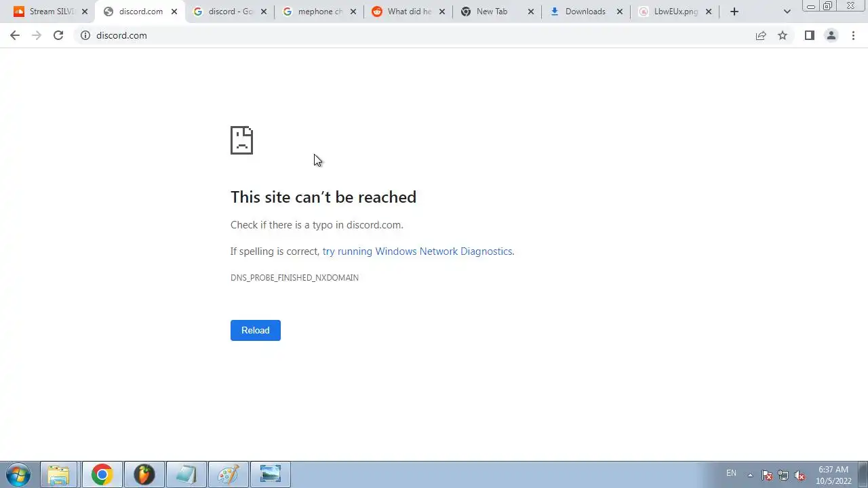868x488 pixels.
Task: Open Chrome three-dot menu
Action: pyautogui.click(x=853, y=35)
